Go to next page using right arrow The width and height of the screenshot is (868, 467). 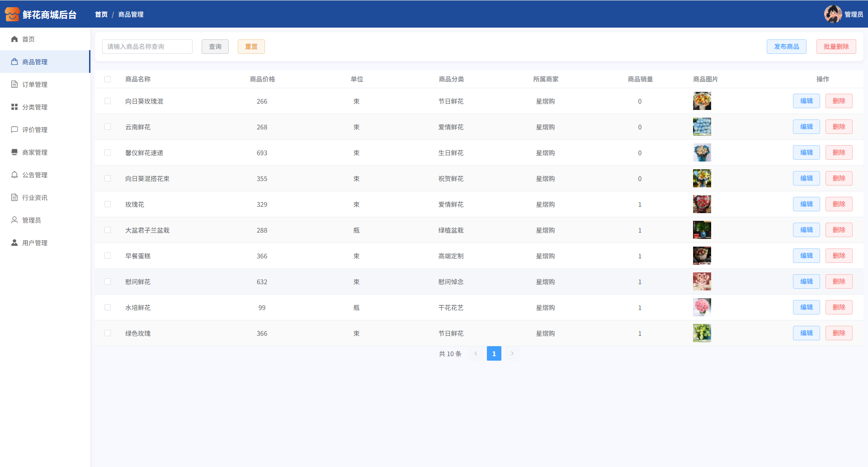512,353
